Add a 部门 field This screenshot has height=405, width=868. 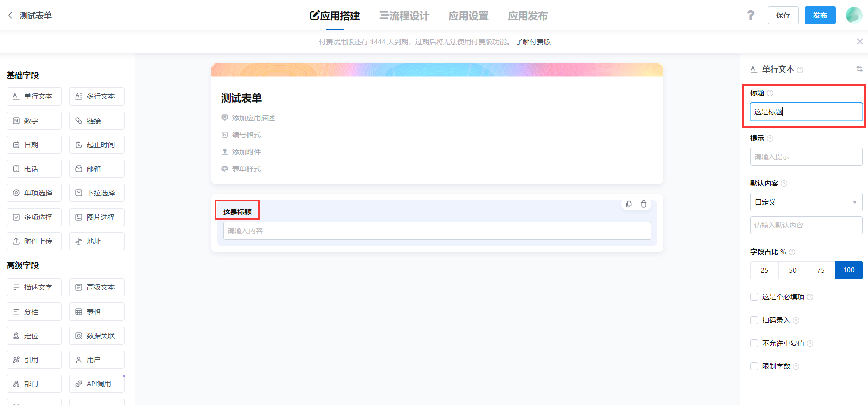(34, 384)
